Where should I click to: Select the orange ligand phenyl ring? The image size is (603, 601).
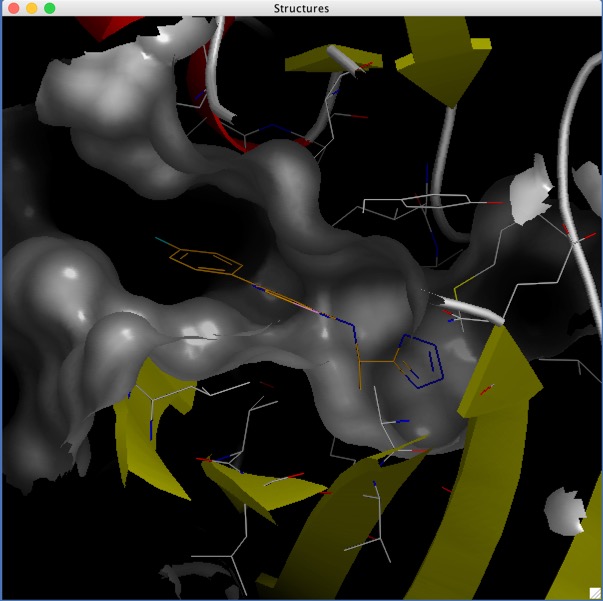204,261
